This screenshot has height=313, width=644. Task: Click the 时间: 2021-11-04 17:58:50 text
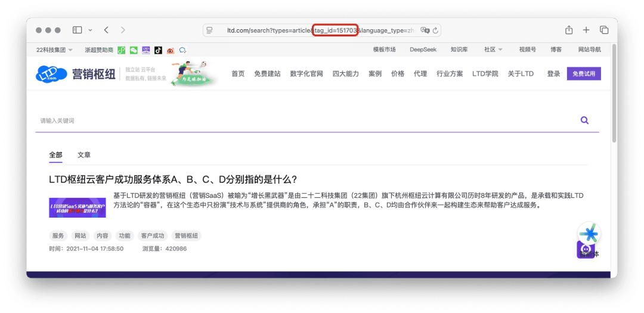(x=86, y=249)
